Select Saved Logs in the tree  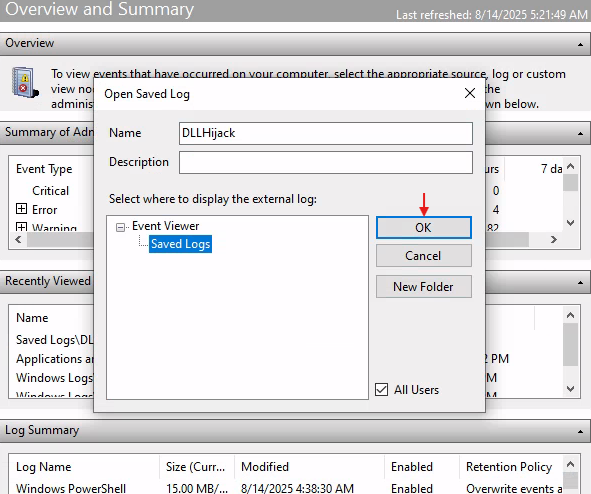[x=180, y=244]
